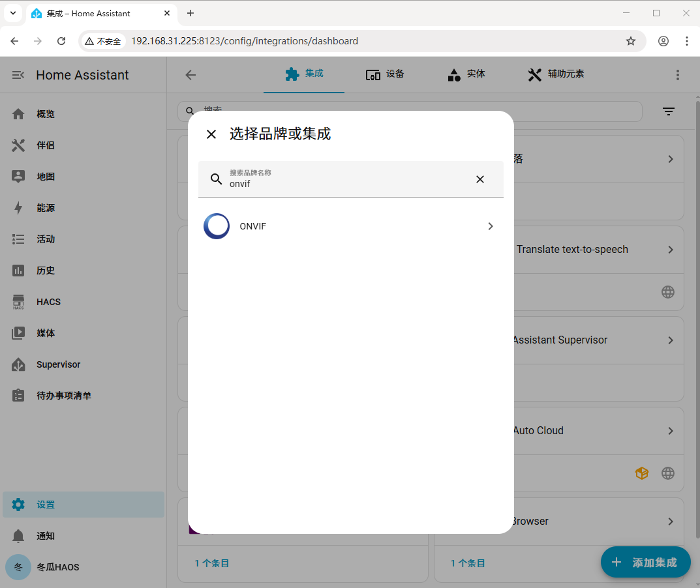
Task: Open HACS in sidebar
Action: tap(84, 302)
